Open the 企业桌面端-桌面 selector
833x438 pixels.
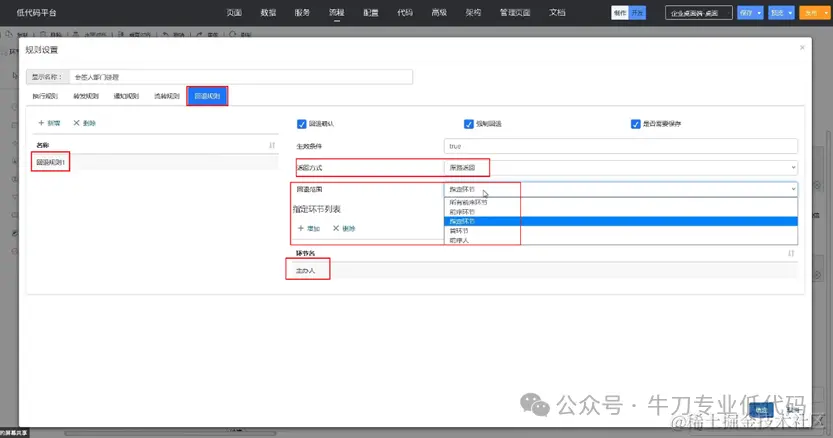[699, 13]
